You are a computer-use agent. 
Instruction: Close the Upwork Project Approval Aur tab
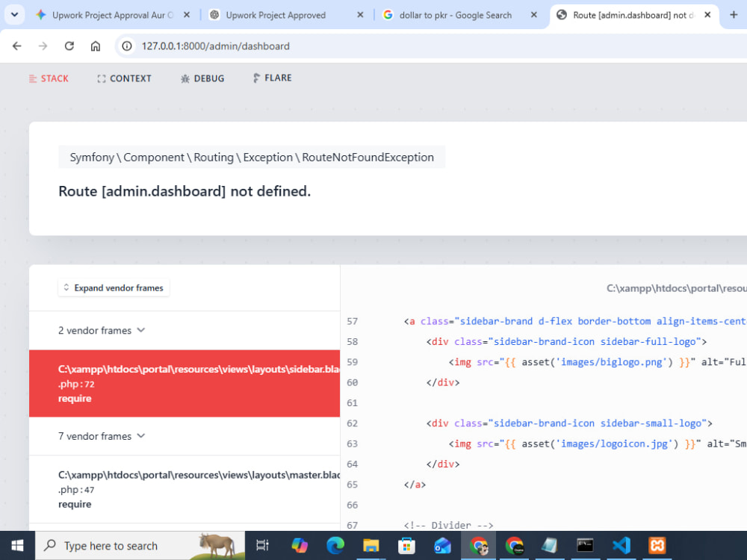tap(187, 15)
